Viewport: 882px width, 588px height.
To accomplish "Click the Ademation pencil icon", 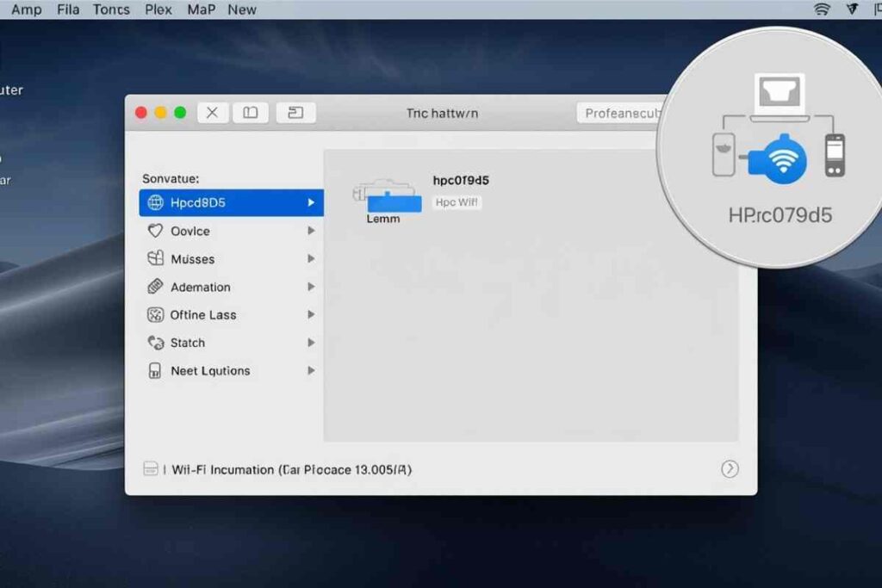I will [x=158, y=287].
